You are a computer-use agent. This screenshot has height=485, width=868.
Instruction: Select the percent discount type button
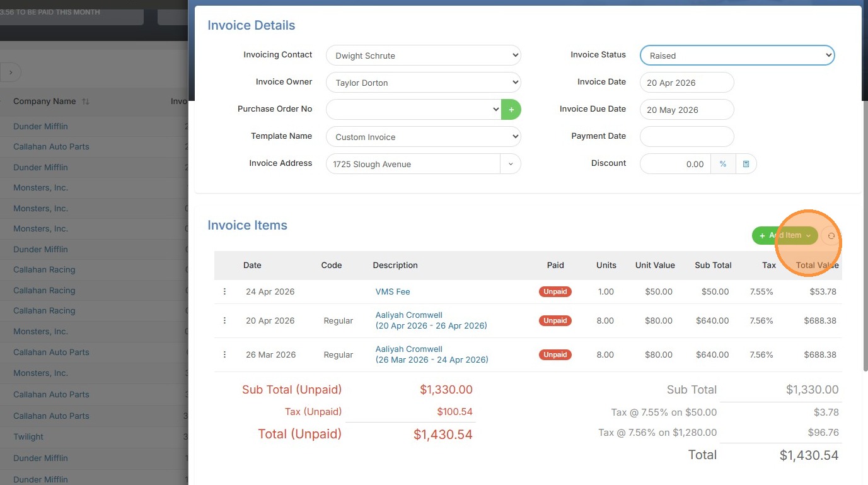723,164
